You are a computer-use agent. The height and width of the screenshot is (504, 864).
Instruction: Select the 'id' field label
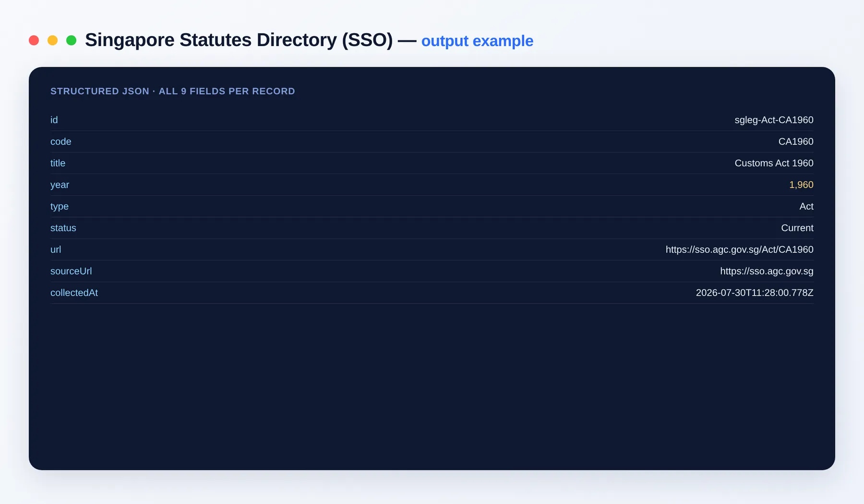point(54,120)
